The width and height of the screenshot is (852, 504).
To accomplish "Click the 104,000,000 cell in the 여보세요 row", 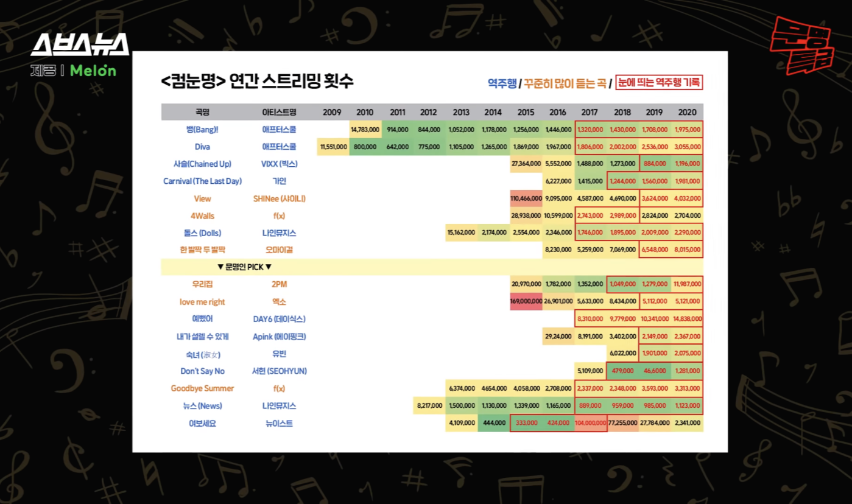I will tap(590, 422).
